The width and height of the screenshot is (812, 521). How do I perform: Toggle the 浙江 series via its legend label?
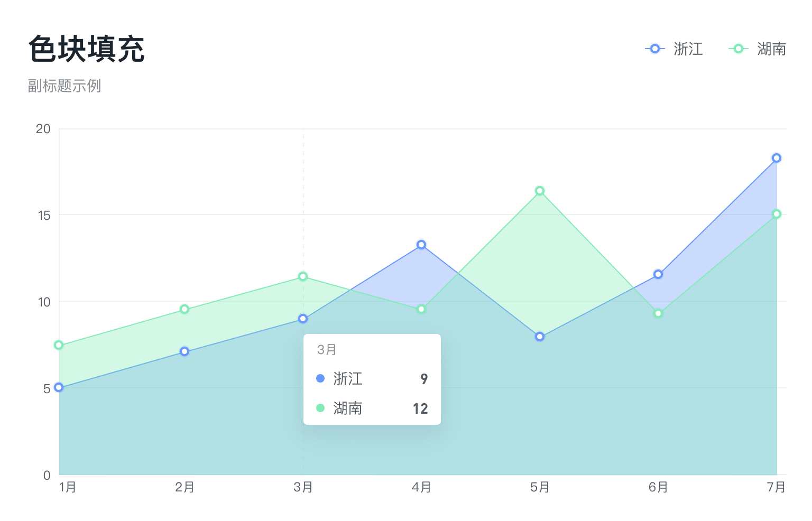688,49
